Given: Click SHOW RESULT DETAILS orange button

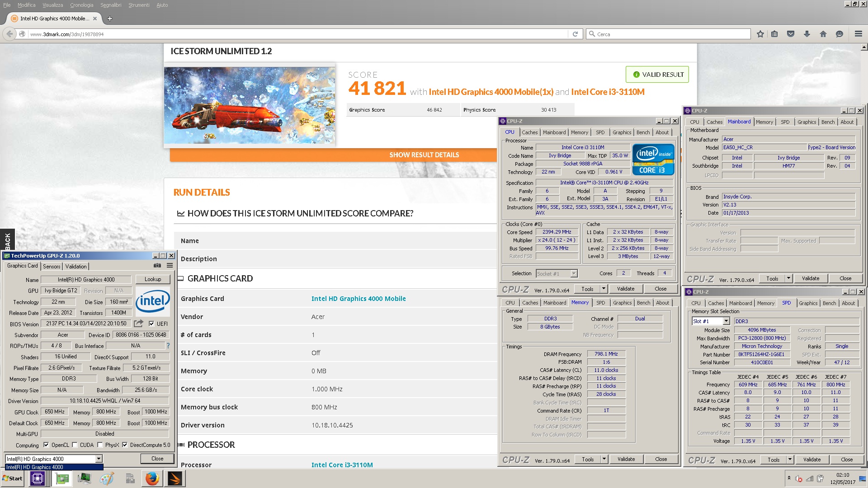Looking at the screenshot, I should tap(424, 155).
